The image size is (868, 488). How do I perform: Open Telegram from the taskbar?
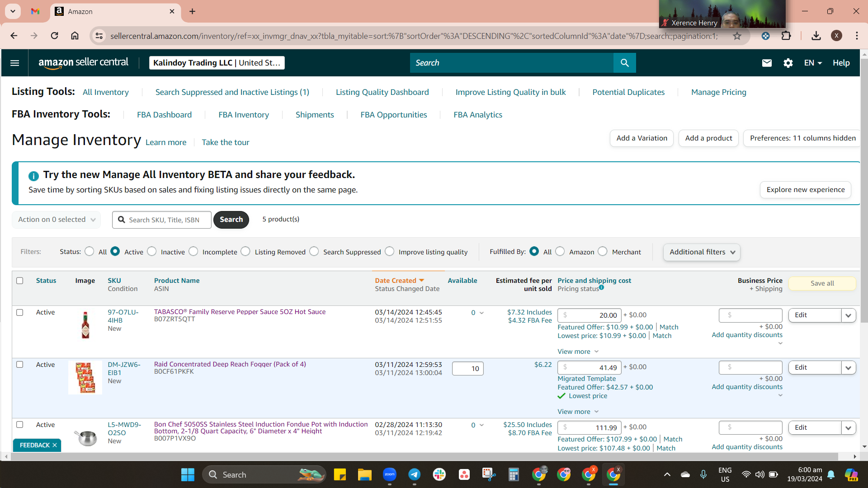click(x=414, y=474)
